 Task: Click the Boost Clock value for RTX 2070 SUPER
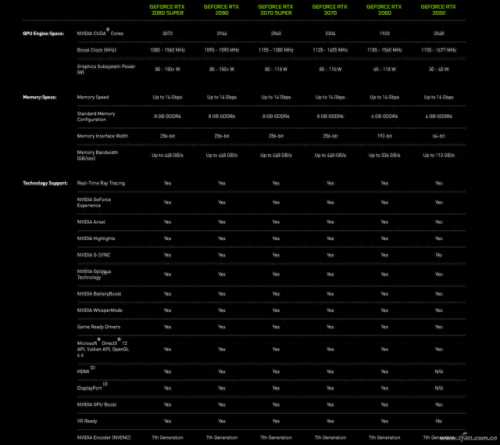[276, 50]
